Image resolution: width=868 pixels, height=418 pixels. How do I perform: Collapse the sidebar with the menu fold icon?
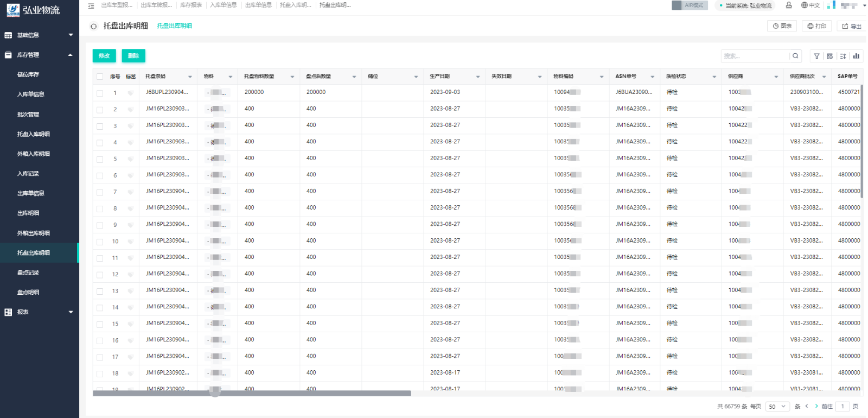91,5
